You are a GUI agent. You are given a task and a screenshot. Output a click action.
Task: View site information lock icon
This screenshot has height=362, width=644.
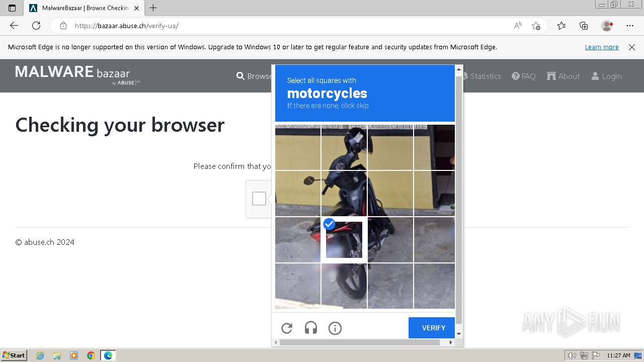pyautogui.click(x=63, y=26)
